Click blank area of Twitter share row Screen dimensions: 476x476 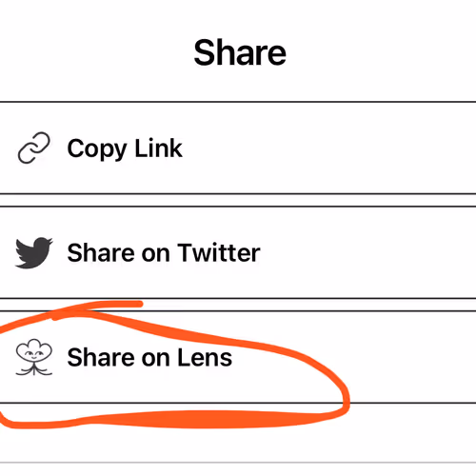click(368, 252)
